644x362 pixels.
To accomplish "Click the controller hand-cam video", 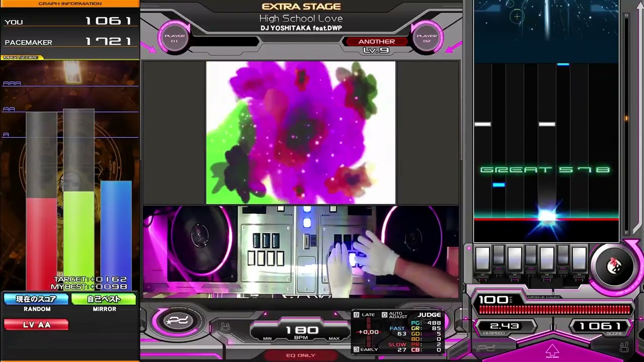I will 301,251.
